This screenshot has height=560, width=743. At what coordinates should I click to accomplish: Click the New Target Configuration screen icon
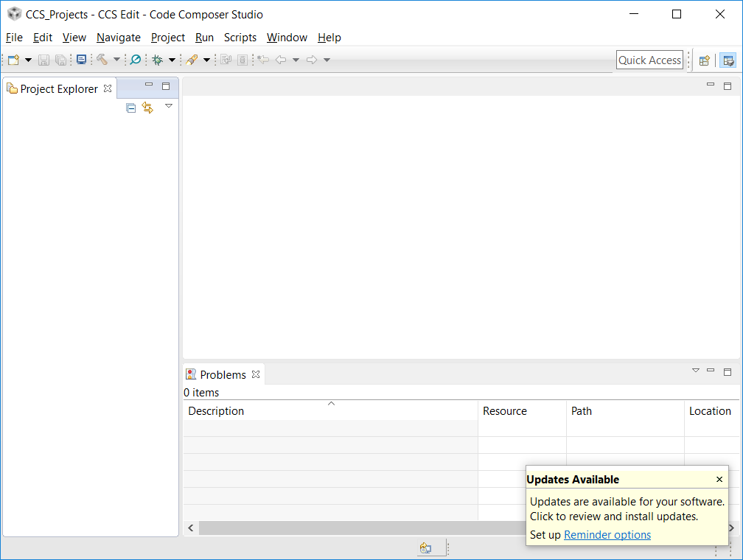point(81,60)
